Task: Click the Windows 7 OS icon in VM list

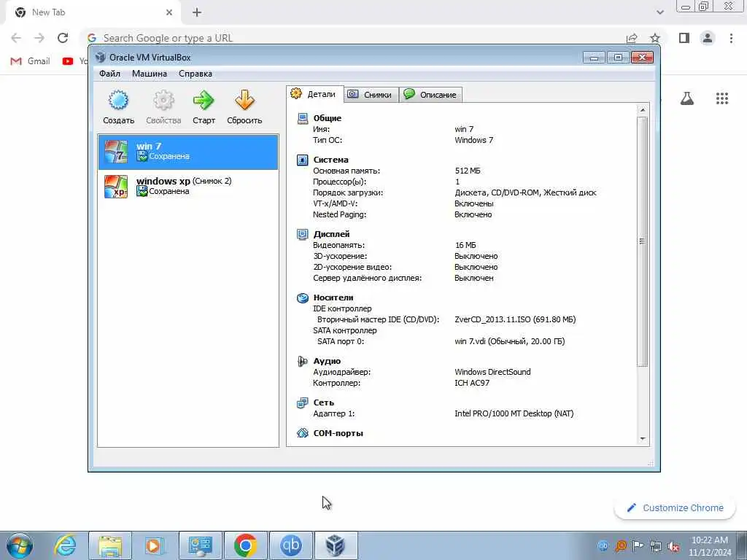Action: [x=116, y=152]
